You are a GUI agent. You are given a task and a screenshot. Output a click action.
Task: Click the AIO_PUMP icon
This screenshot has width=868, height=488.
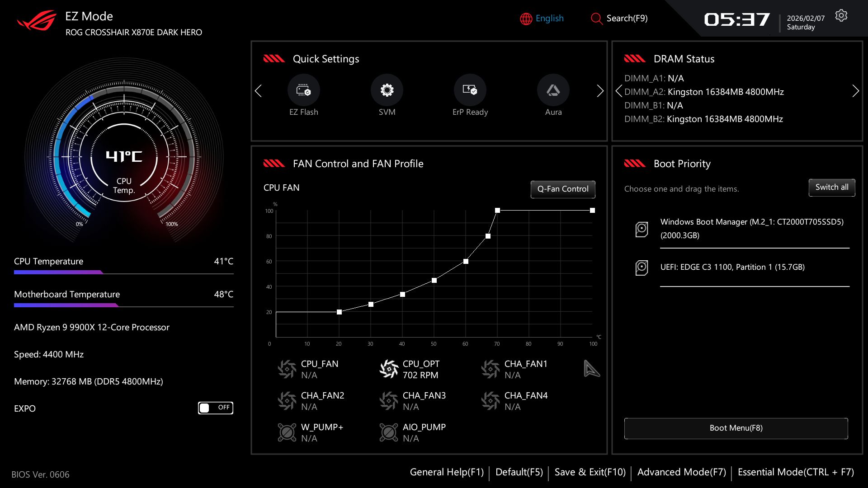coord(389,432)
